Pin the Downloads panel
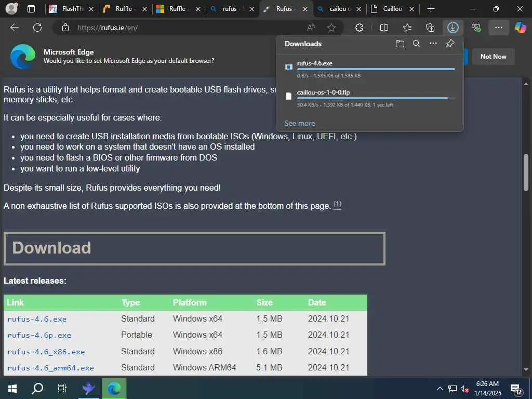The image size is (532, 399). [450, 44]
